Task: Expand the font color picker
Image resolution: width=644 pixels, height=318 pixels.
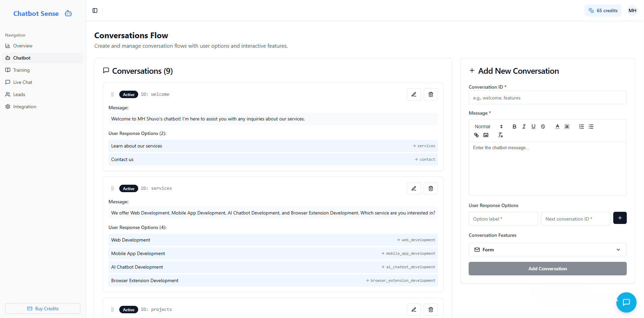Action: click(x=557, y=126)
